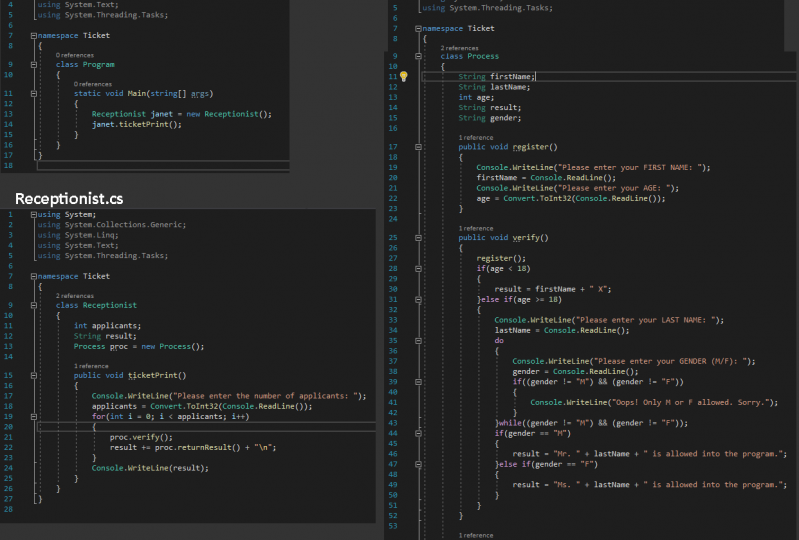Click 'String firstName;' declaration on line 11

[x=496, y=76]
